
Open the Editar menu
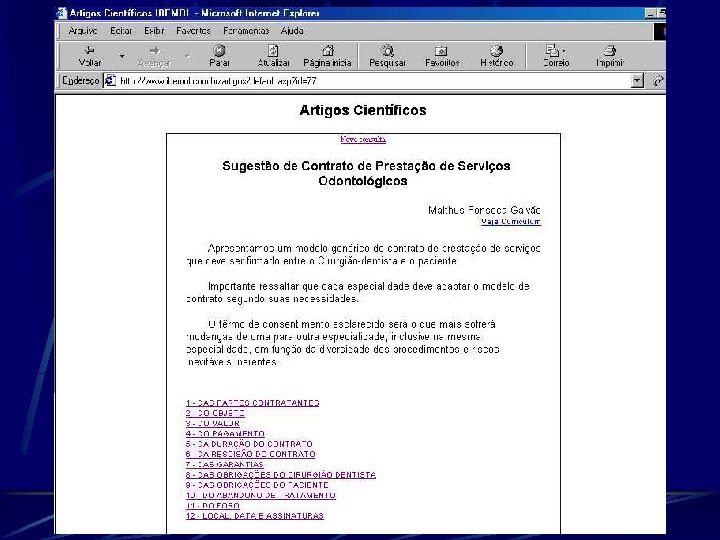pyautogui.click(x=121, y=31)
